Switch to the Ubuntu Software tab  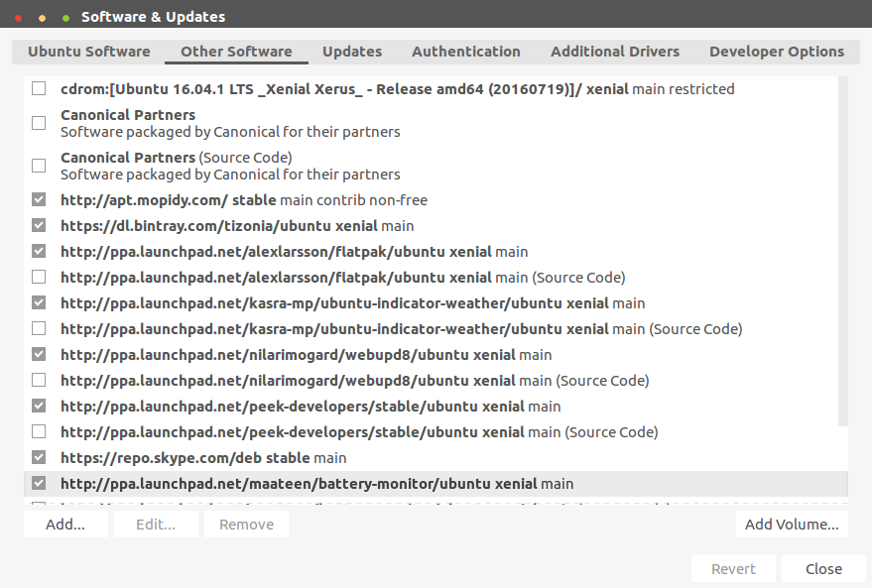tap(89, 52)
